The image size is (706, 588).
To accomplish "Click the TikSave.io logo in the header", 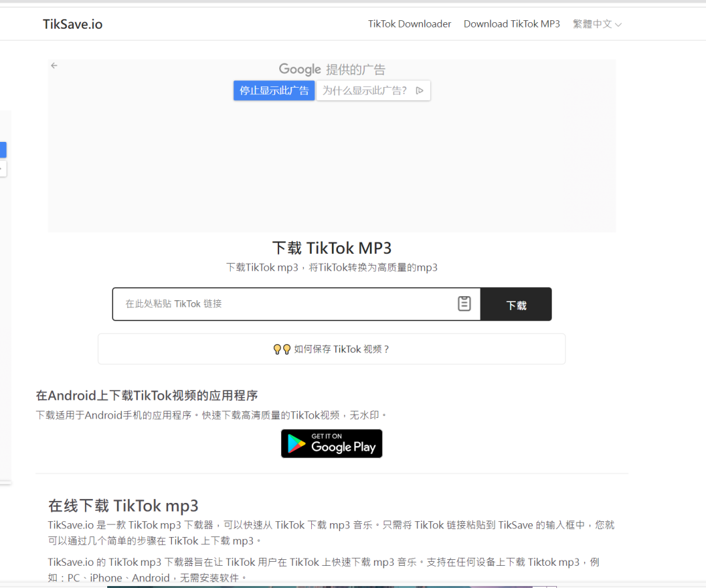I will 72,24.
